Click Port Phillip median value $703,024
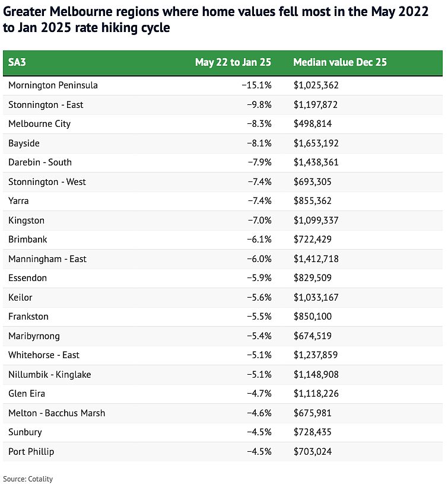The image size is (448, 488). point(313,452)
